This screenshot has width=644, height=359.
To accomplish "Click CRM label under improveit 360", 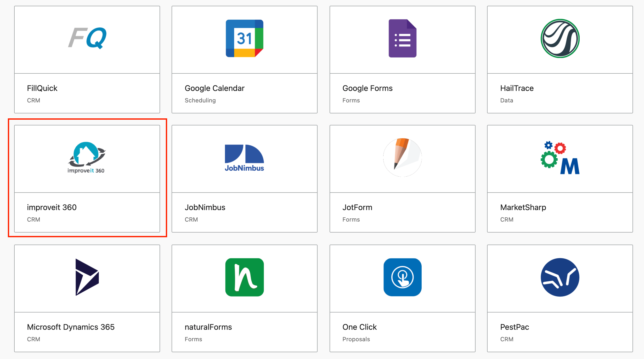I will (33, 219).
